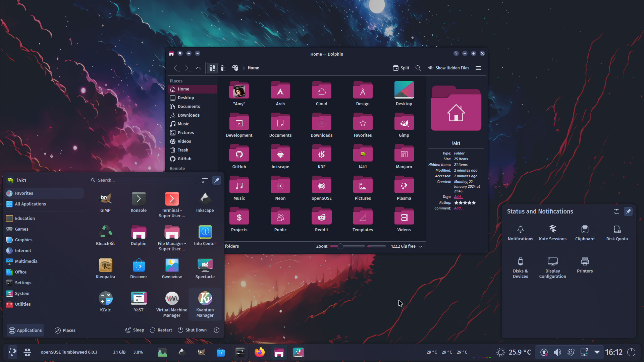
Task: Open YaST from launcher
Action: 139,298
